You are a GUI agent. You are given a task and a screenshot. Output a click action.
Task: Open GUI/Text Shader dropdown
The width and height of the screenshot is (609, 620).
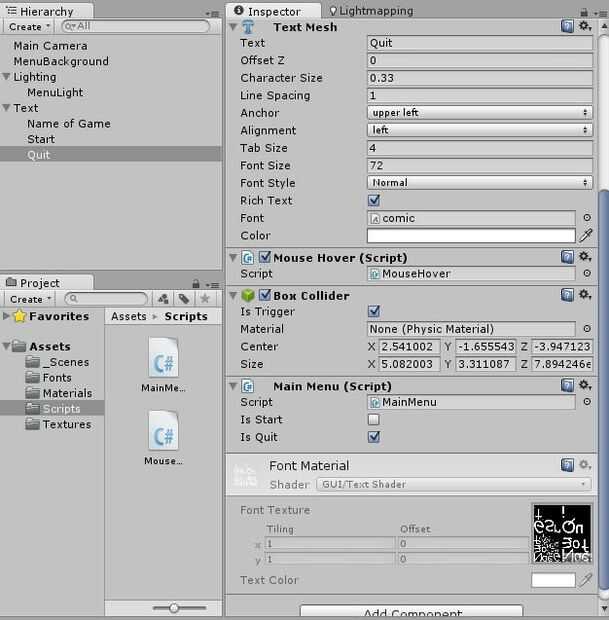454,484
